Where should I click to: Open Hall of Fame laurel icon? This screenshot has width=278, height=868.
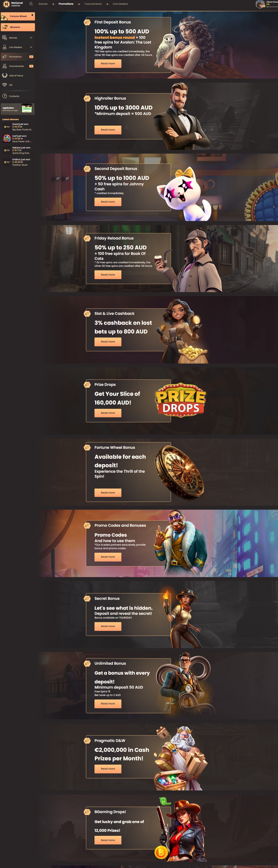[x=5, y=75]
